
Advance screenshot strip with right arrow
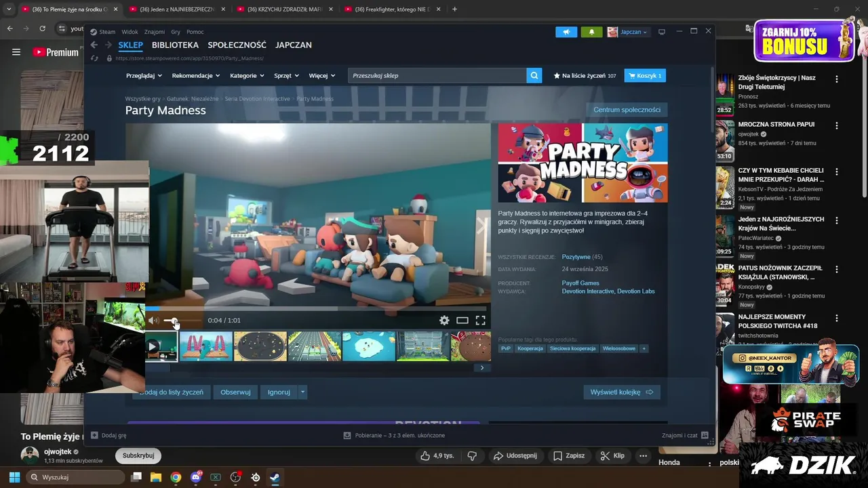pos(482,368)
